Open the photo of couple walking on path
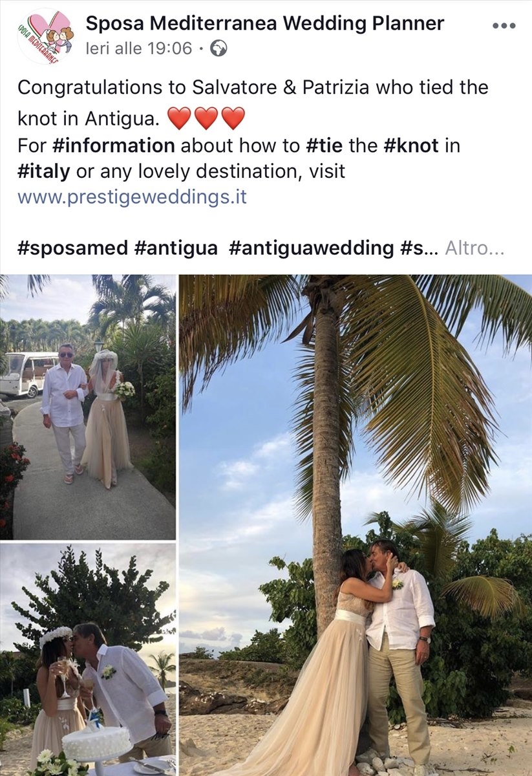532x776 pixels. [88, 407]
